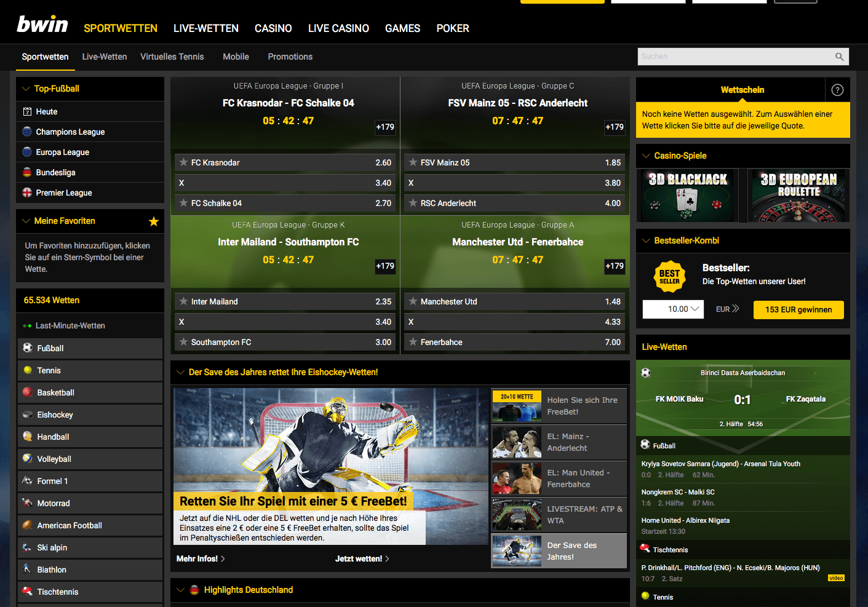Bet on FC Krasnodar at 2.60
The height and width of the screenshot is (607, 868).
click(x=285, y=162)
